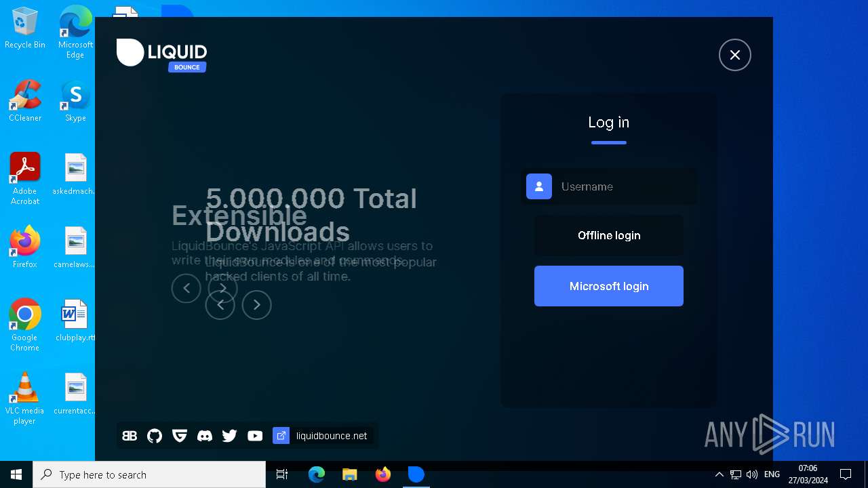Go to previous slide in Extensible carousel
868x488 pixels.
(x=186, y=288)
